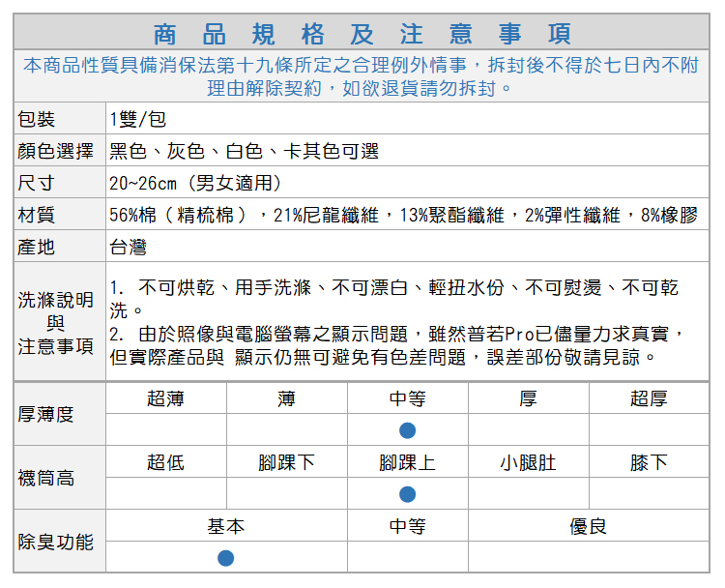Select the 膝下 sock height label
This screenshot has width=725, height=588.
click(649, 462)
